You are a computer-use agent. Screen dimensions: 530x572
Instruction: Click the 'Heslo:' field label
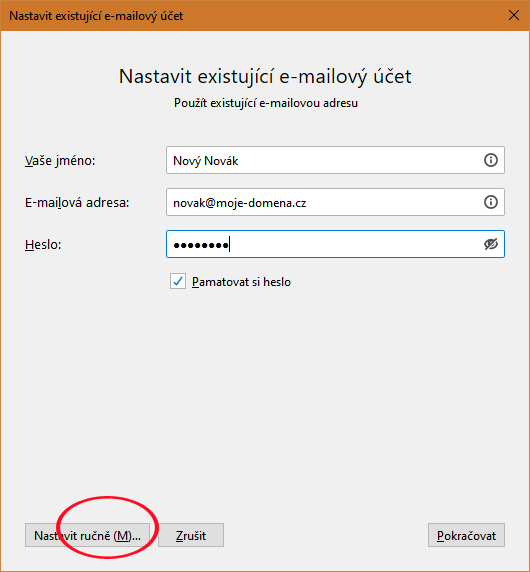click(43, 244)
